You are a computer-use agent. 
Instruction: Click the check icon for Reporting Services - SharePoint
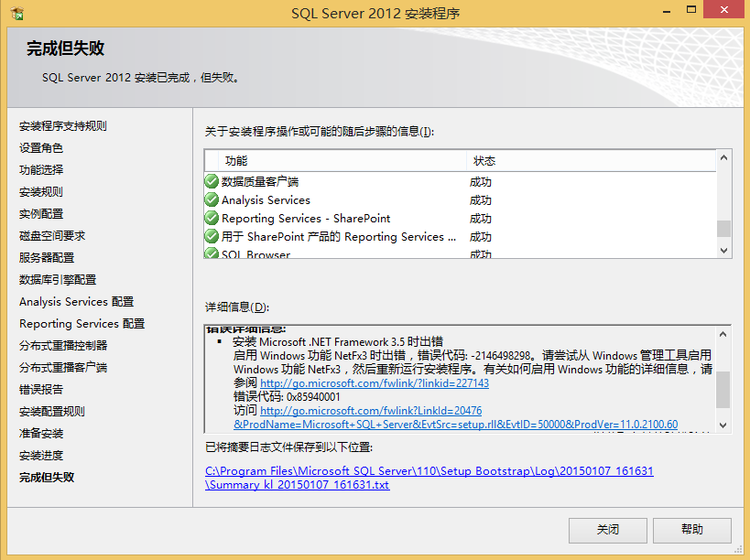pyautogui.click(x=212, y=218)
